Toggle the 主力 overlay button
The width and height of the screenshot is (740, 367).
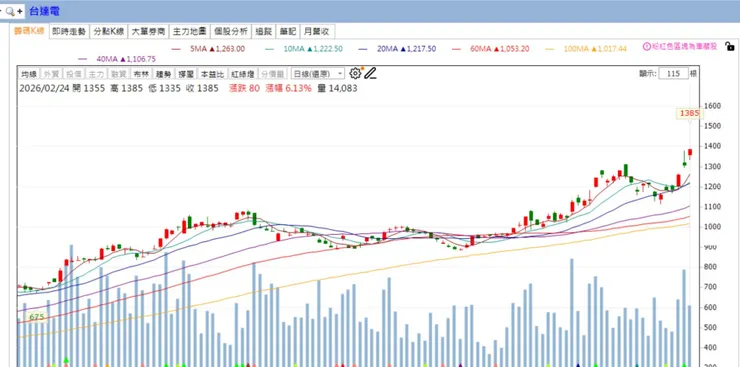pyautogui.click(x=96, y=74)
